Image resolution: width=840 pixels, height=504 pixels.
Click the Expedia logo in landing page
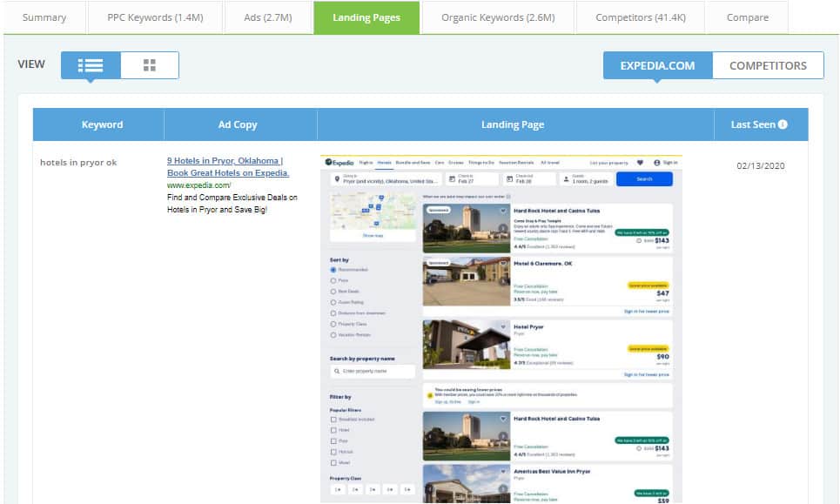[x=339, y=162]
